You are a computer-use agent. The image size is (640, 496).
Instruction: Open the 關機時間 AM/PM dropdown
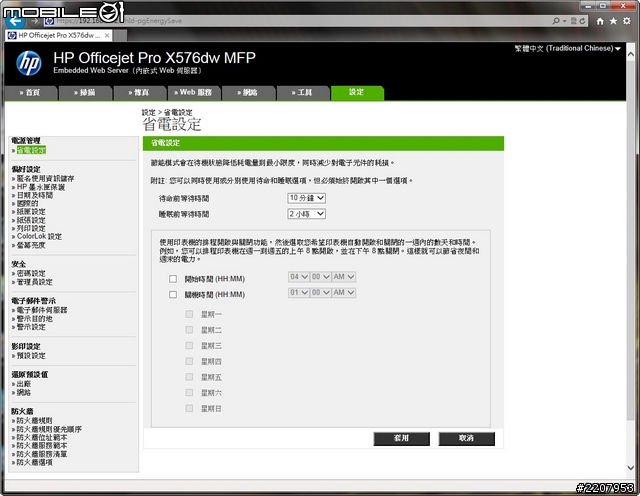pos(344,293)
